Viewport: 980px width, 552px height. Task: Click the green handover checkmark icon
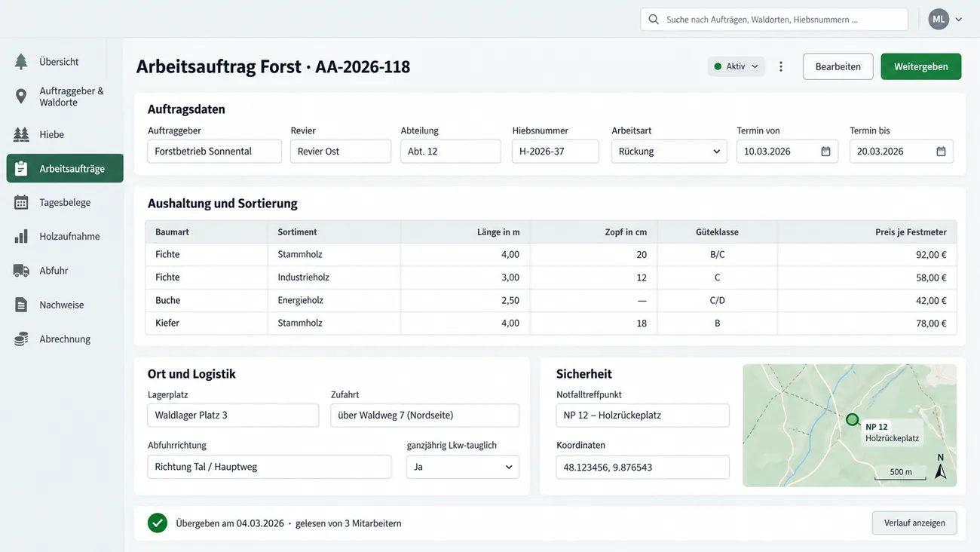tap(158, 523)
